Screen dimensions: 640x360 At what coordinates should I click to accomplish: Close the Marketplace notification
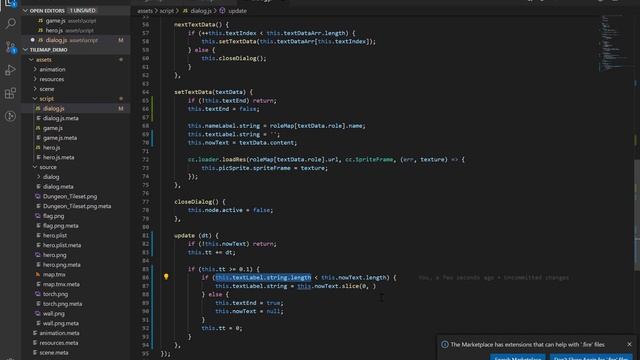pyautogui.click(x=629, y=344)
